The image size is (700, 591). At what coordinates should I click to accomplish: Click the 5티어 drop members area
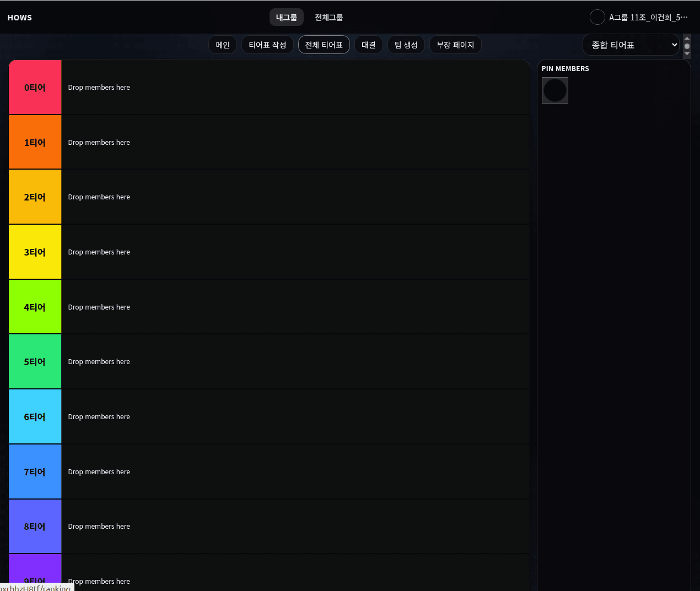point(295,362)
